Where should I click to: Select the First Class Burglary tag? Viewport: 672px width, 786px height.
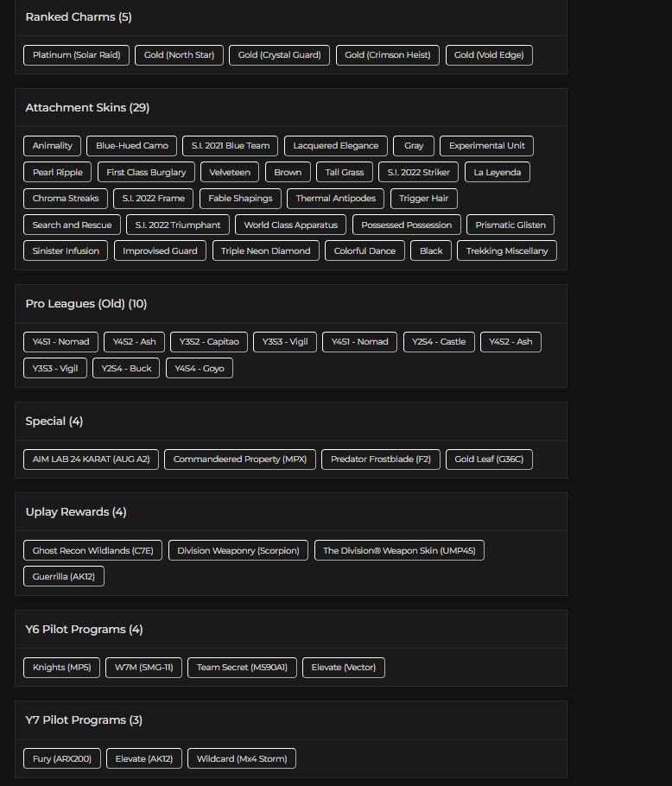tap(146, 173)
